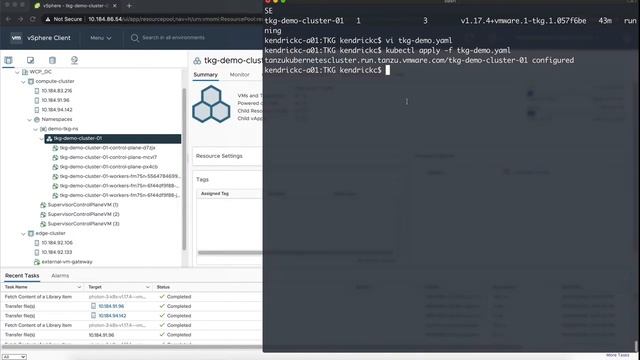640x360 pixels.
Task: Click the search magnifier icon in header
Action: click(x=134, y=38)
